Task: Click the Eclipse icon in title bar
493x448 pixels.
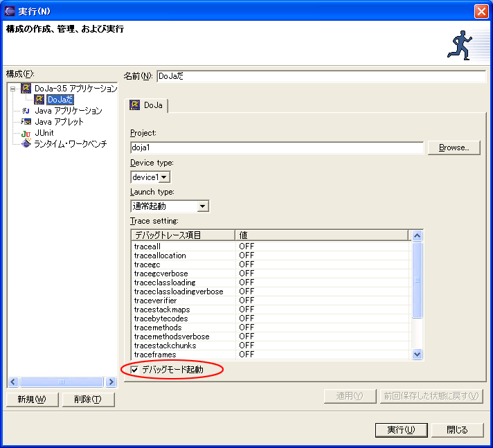Action: (10, 11)
